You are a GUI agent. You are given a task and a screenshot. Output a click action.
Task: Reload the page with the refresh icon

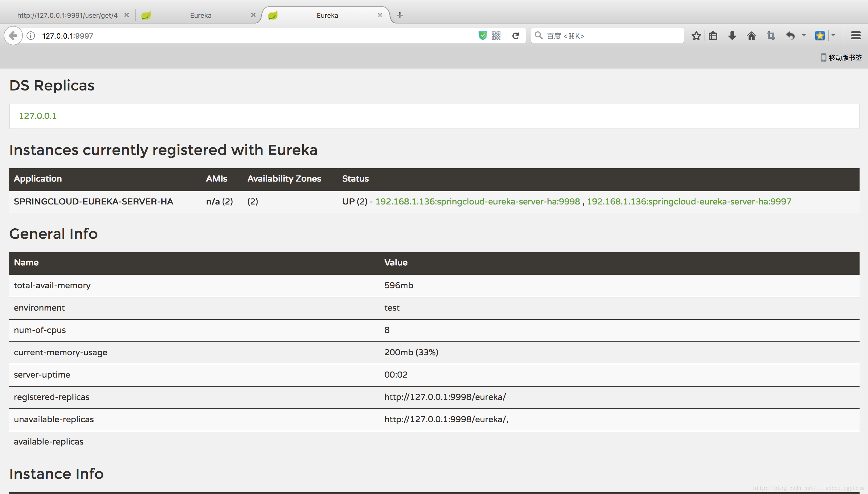(x=515, y=36)
